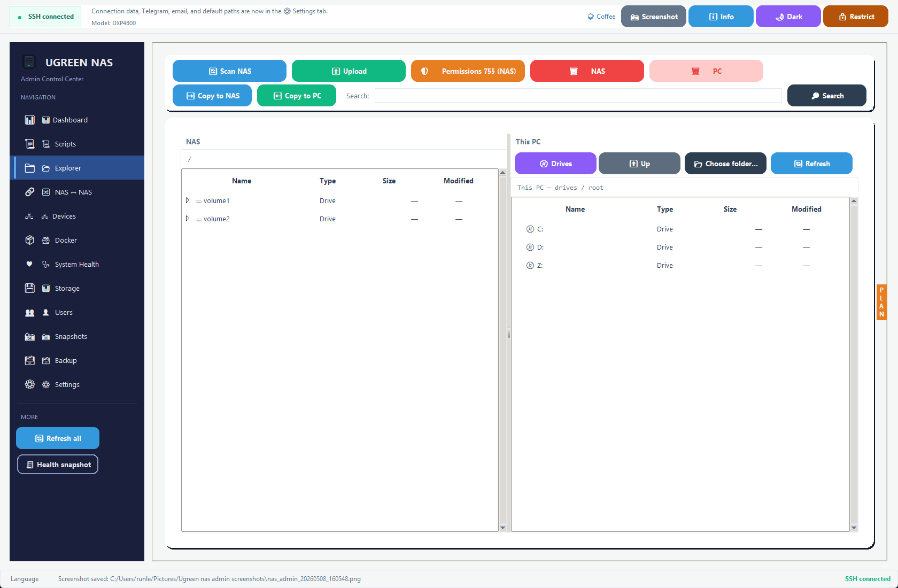Open the Docker navigation item

77,240
